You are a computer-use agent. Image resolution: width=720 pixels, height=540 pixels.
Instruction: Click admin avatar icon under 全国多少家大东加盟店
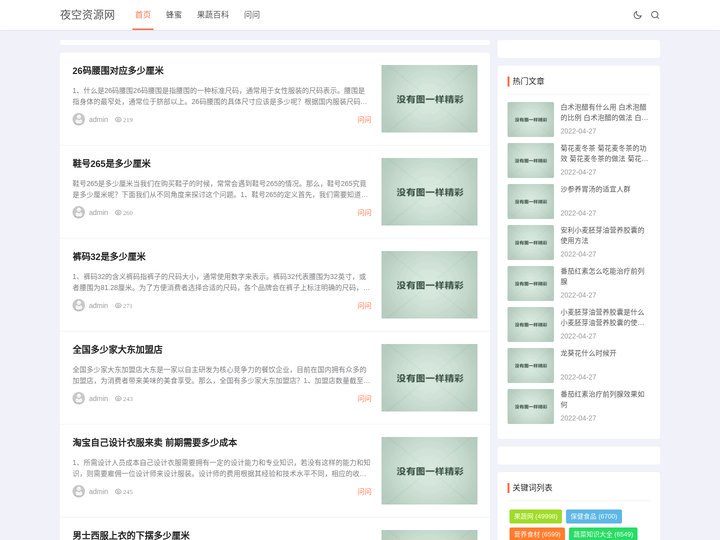[79, 398]
